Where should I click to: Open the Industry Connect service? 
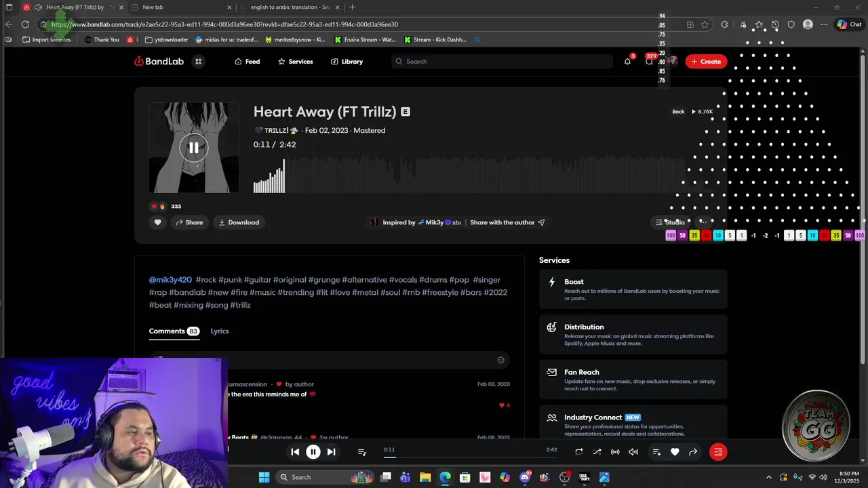[633, 423]
